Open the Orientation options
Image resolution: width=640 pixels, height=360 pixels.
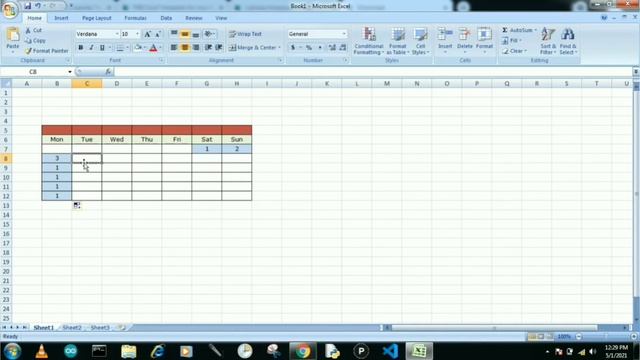[209, 34]
